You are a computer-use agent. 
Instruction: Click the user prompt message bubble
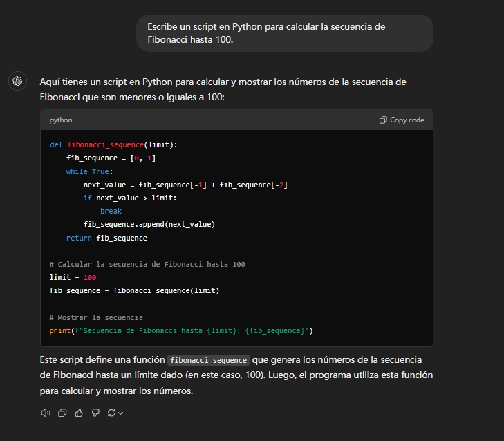(x=285, y=33)
